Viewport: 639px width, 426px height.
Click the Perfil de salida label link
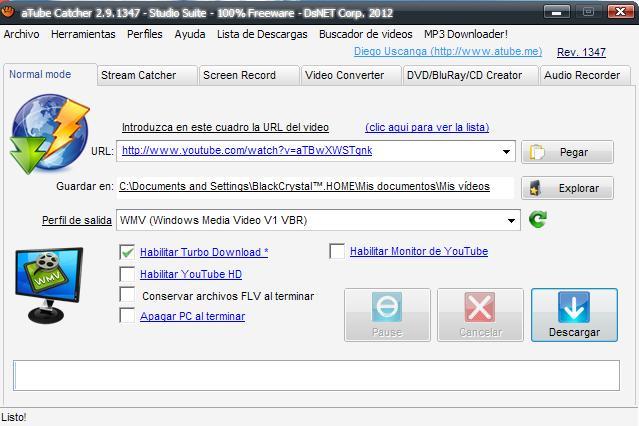pos(77,220)
